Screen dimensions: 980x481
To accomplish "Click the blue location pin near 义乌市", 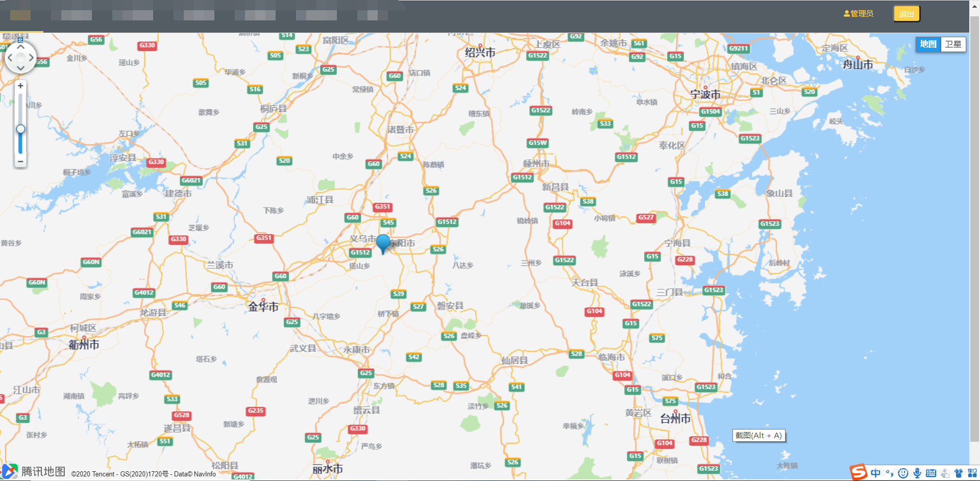I will click(383, 244).
